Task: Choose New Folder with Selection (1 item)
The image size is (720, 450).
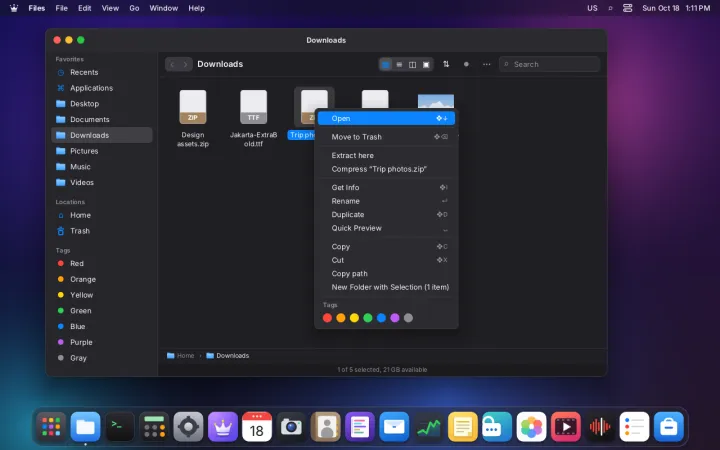Action: (x=386, y=287)
